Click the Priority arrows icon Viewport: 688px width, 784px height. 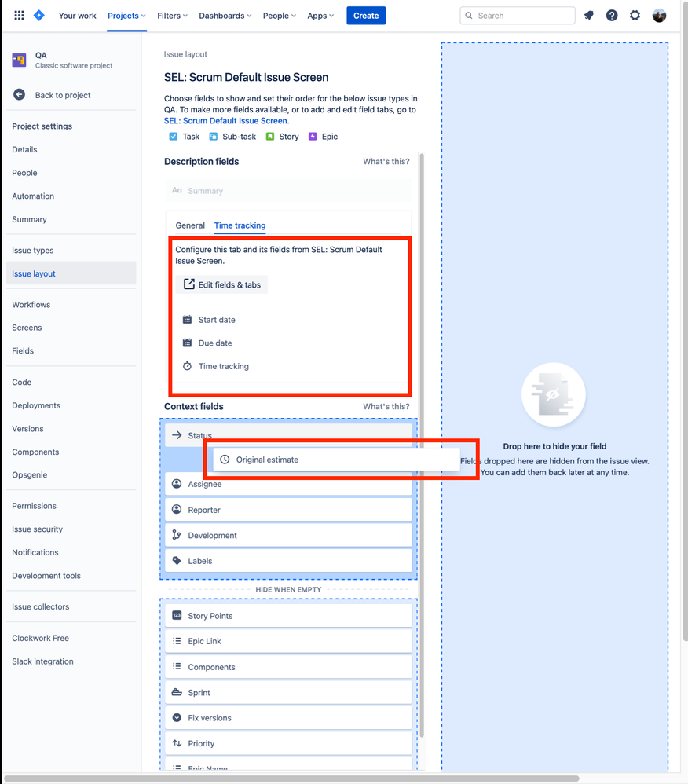point(177,743)
